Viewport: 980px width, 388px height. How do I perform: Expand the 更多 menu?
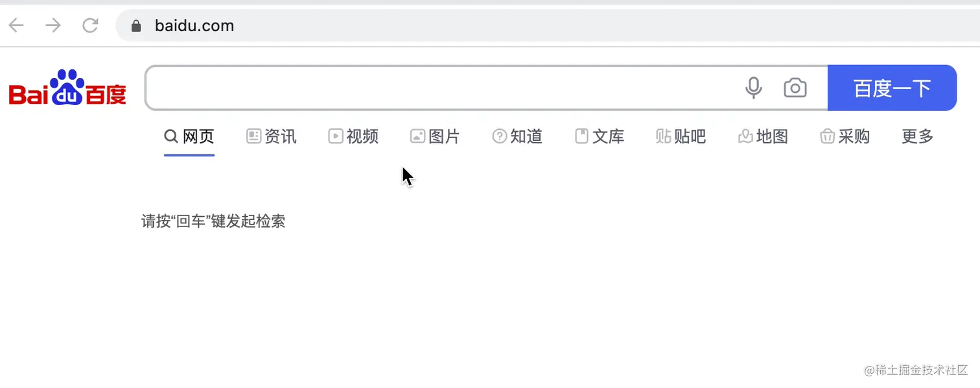(x=918, y=136)
